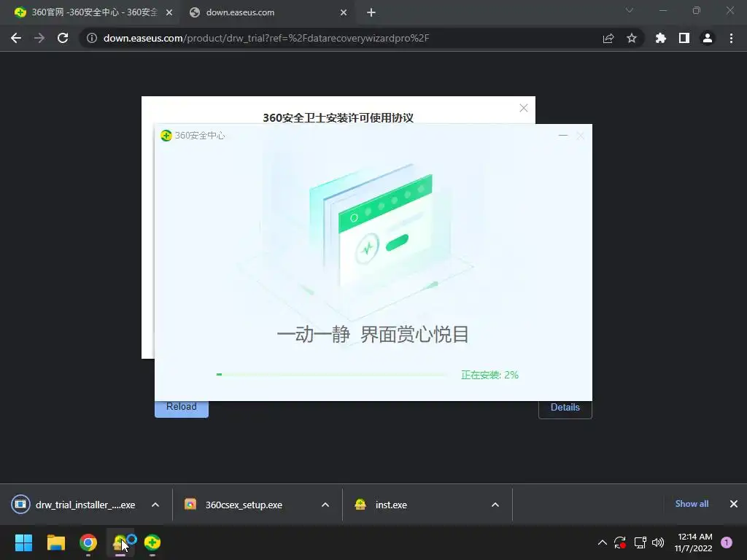747x560 pixels.
Task: Open the Windows Start menu
Action: [23, 542]
